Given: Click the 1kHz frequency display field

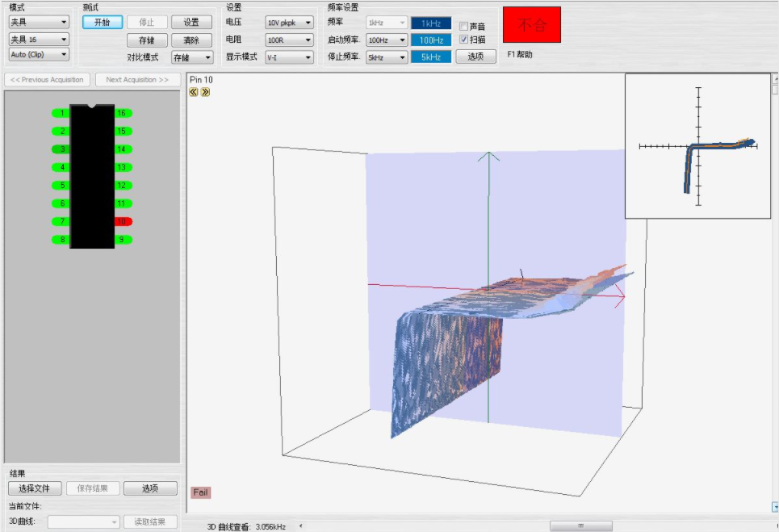Looking at the screenshot, I should click(431, 23).
